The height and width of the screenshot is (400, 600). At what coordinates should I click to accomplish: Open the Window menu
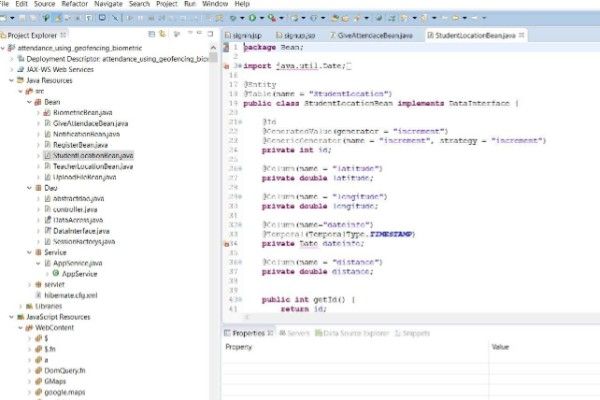[215, 4]
